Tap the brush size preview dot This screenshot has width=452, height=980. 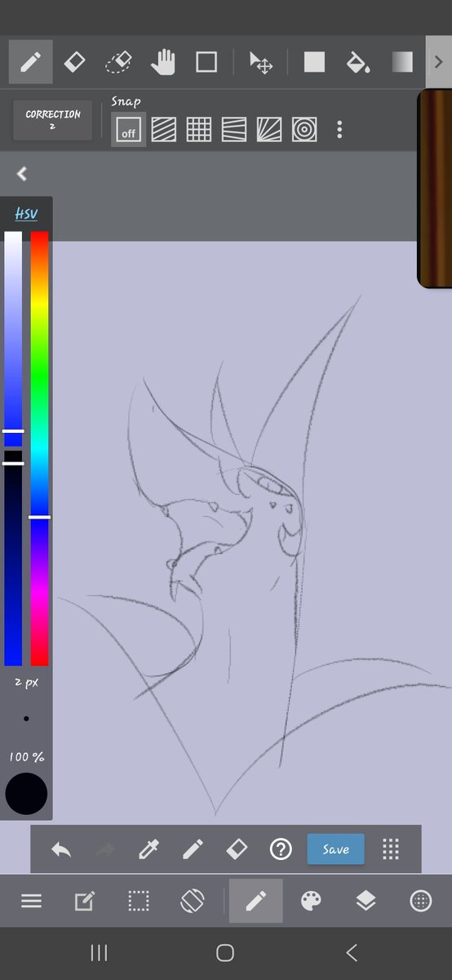pos(26,719)
